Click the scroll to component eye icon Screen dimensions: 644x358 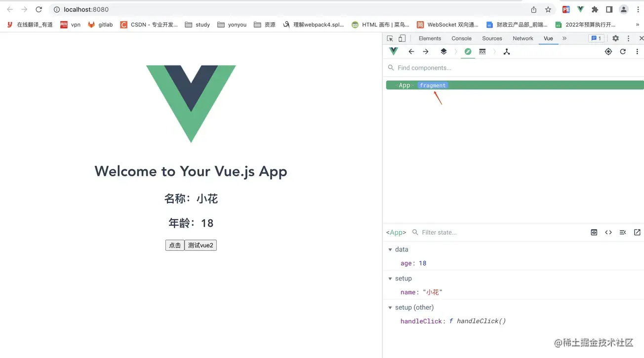[x=594, y=232]
